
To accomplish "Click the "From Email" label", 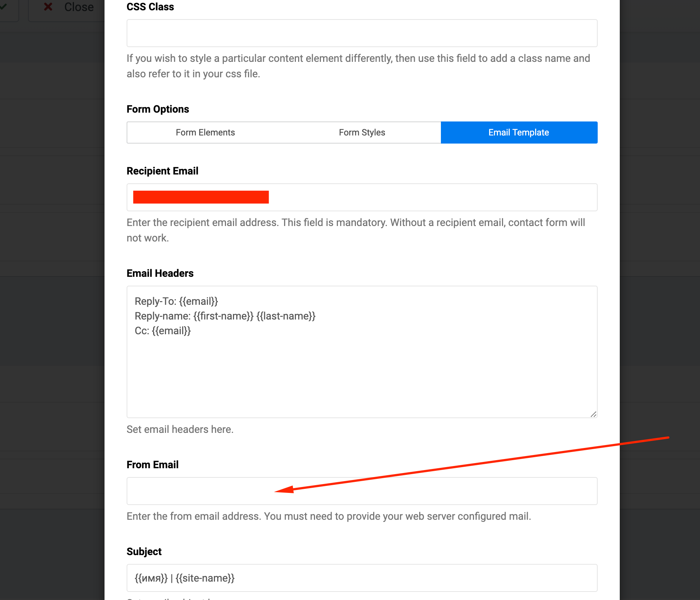I will click(x=152, y=465).
